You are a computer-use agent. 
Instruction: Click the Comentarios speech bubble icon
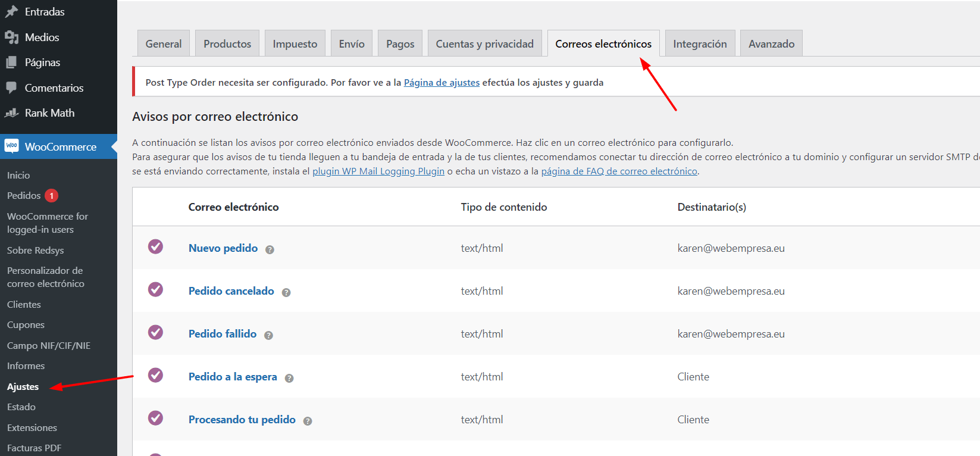click(x=11, y=88)
